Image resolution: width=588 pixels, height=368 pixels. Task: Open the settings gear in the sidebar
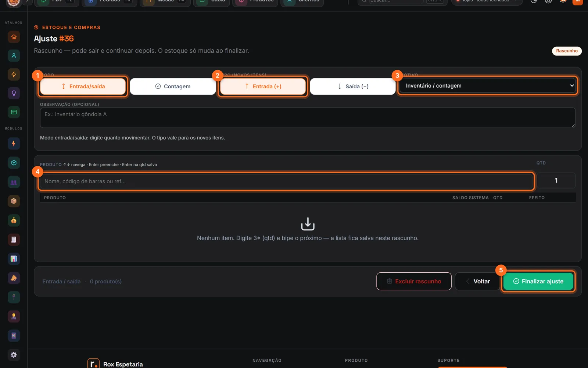(x=14, y=355)
